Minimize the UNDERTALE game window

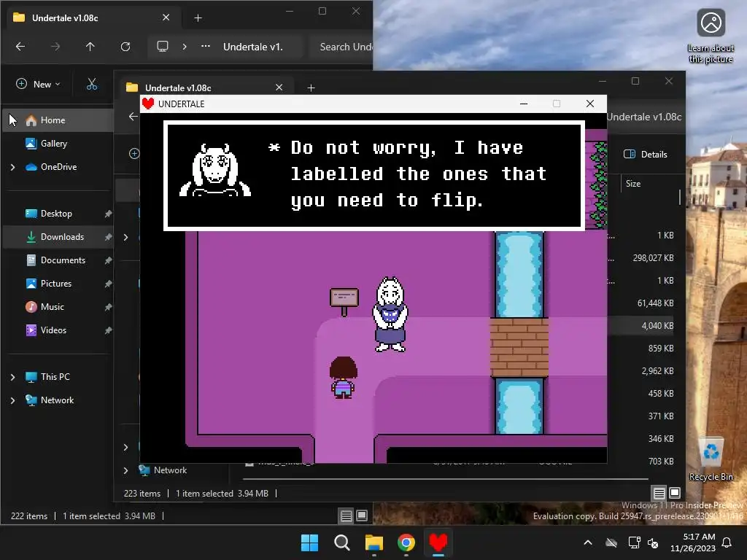pyautogui.click(x=524, y=104)
